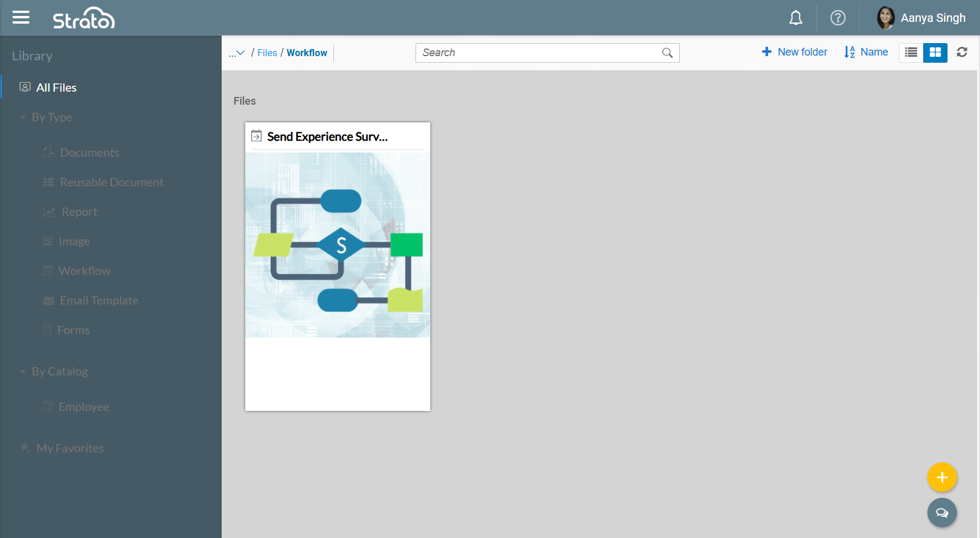Open the help question mark icon
Image resolution: width=980 pixels, height=538 pixels.
838,18
